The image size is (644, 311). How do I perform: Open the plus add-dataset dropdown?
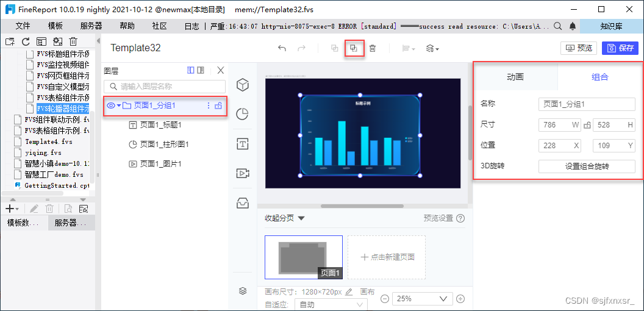tap(12, 209)
